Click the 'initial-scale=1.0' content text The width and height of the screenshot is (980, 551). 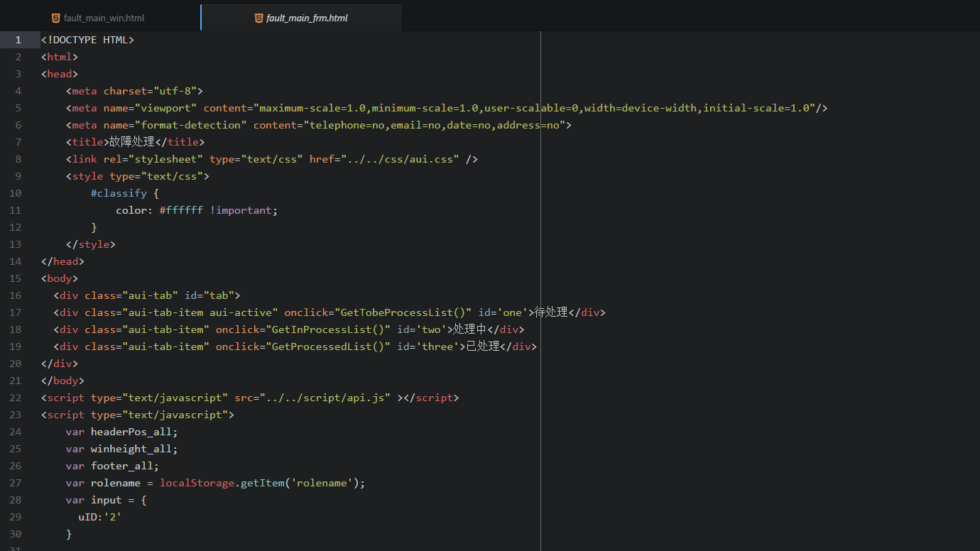(x=757, y=108)
